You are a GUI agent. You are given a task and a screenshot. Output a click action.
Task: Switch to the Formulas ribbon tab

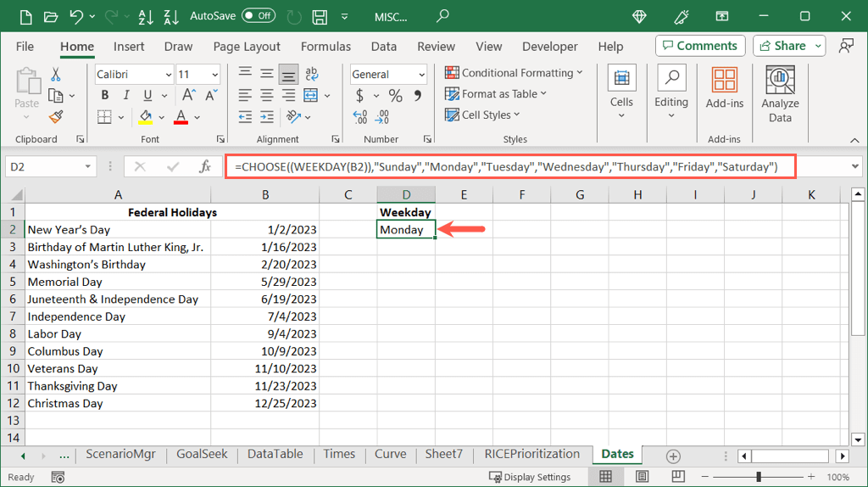point(325,47)
